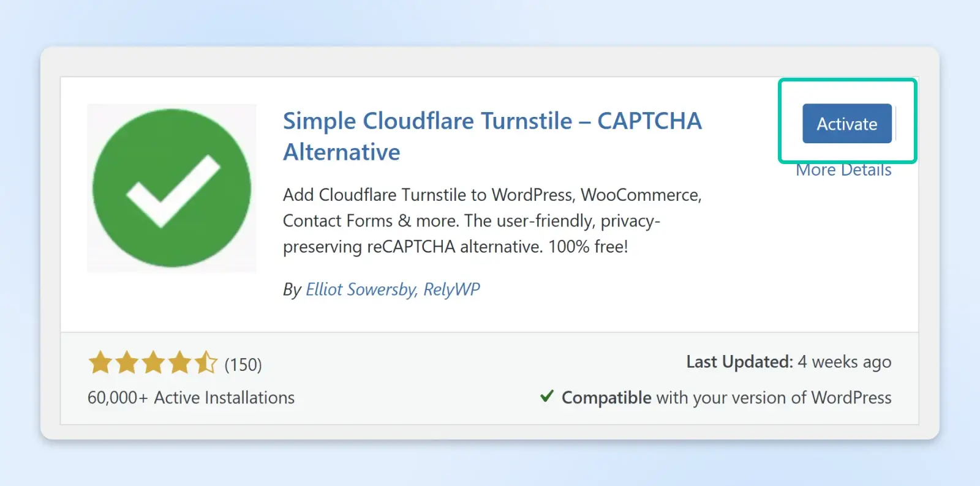Viewport: 980px width, 486px height.
Task: Click the 4 weeks ago text
Action: tap(845, 362)
